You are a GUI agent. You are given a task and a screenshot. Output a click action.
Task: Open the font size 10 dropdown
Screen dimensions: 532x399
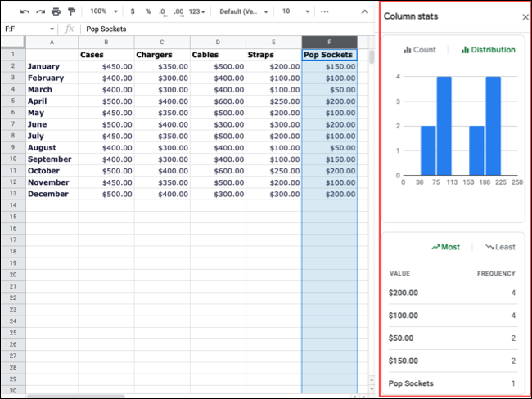295,11
